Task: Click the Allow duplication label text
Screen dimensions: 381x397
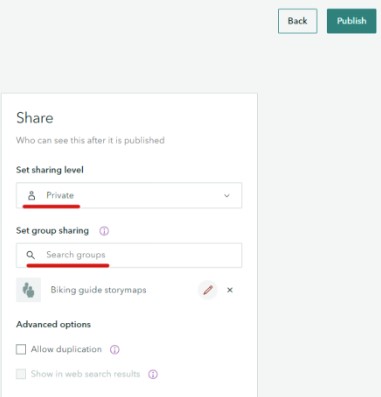Action: click(66, 349)
